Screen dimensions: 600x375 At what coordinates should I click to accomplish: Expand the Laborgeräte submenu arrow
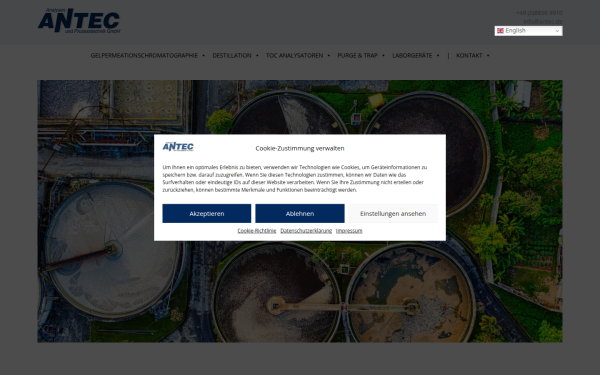[x=438, y=56]
